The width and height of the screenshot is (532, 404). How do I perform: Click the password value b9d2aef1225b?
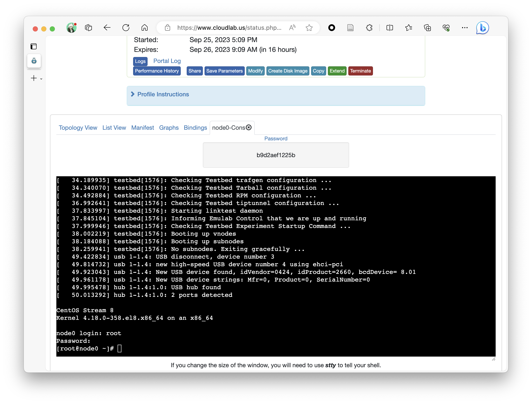(276, 155)
